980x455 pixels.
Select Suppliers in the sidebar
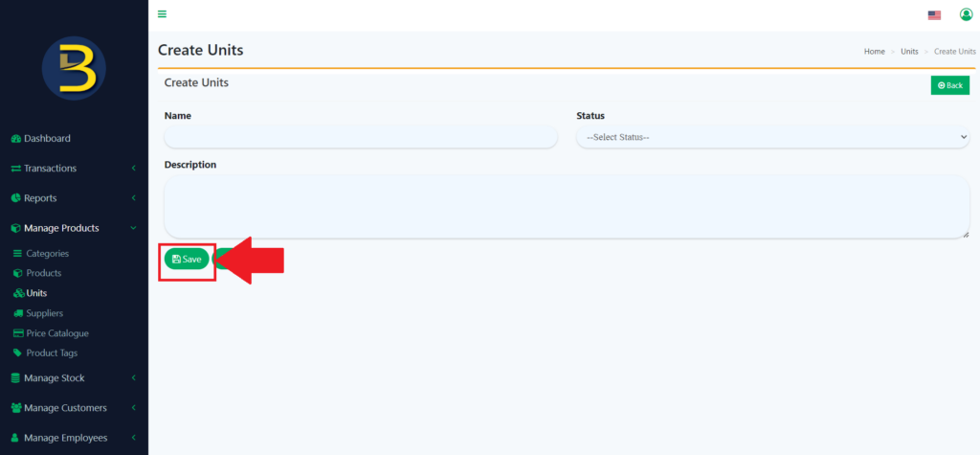pos(44,313)
